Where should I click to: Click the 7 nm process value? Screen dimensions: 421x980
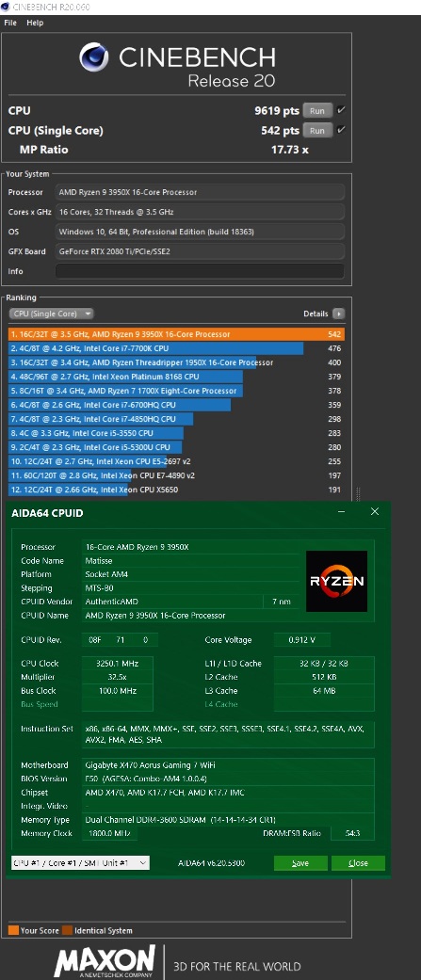pos(281,602)
